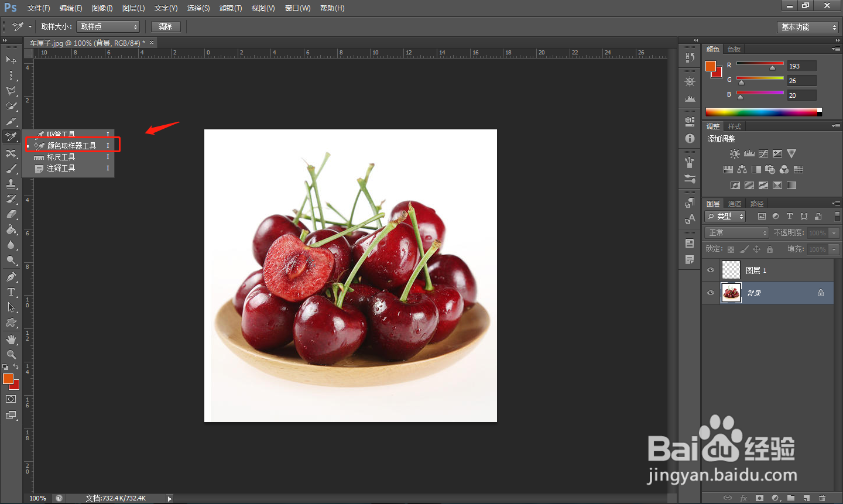The image size is (843, 504).
Task: Click the R red channel slider
Action: (760, 63)
